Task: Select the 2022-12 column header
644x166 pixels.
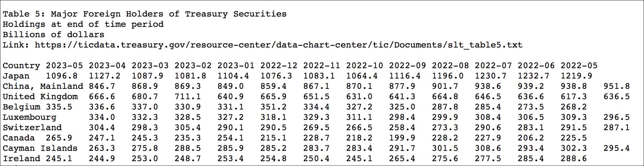Action: (279, 66)
